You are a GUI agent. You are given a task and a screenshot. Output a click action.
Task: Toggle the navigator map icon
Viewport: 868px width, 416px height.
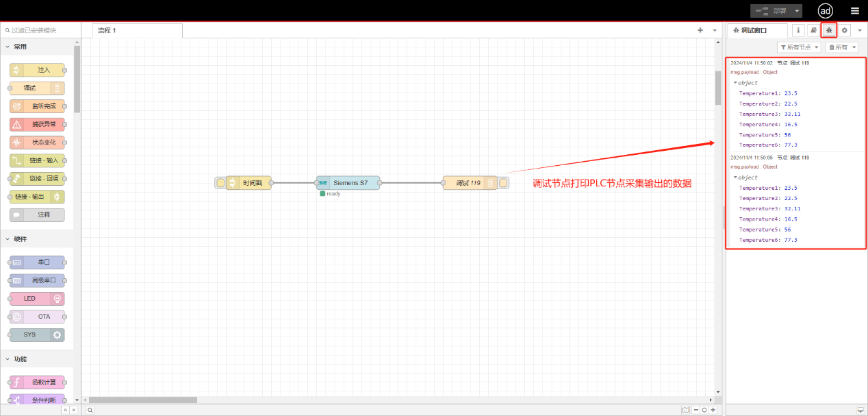tap(686, 410)
